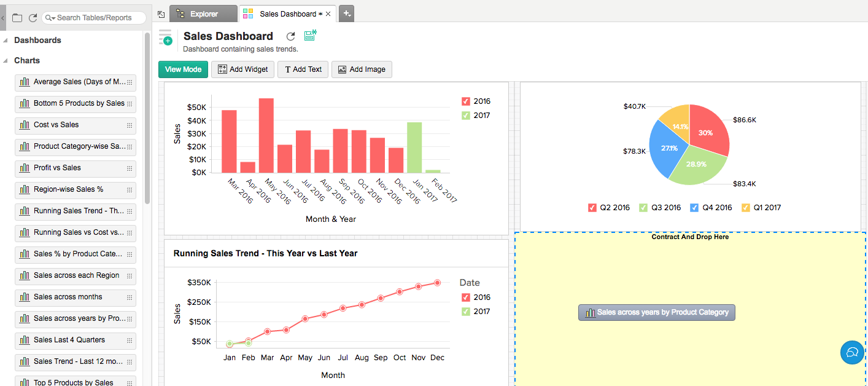868x386 pixels.
Task: Open the new tab plus dropdown
Action: click(346, 14)
